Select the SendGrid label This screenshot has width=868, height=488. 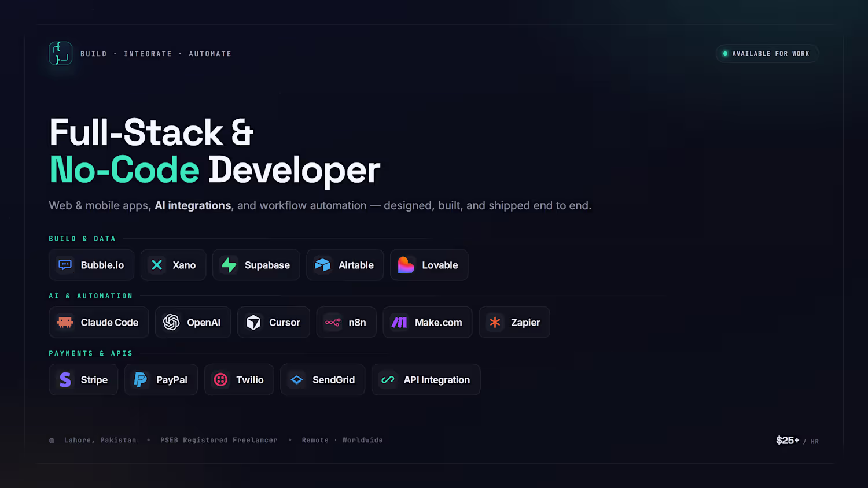pos(334,379)
